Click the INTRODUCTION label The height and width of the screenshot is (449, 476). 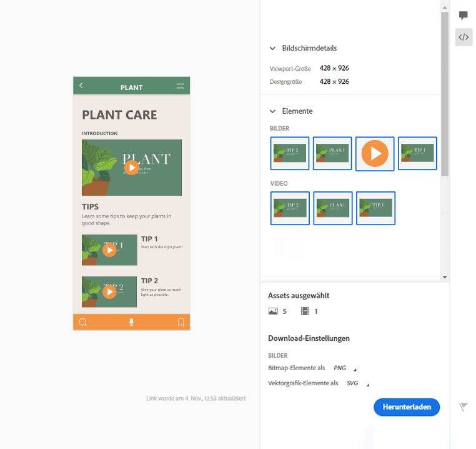coord(99,133)
